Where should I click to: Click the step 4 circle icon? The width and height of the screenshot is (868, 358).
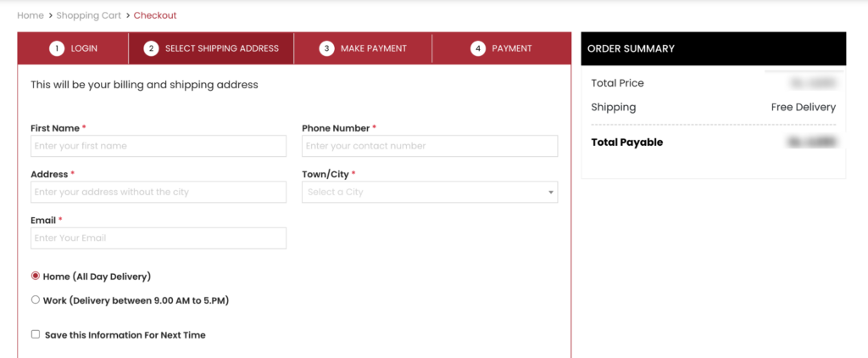tap(478, 48)
